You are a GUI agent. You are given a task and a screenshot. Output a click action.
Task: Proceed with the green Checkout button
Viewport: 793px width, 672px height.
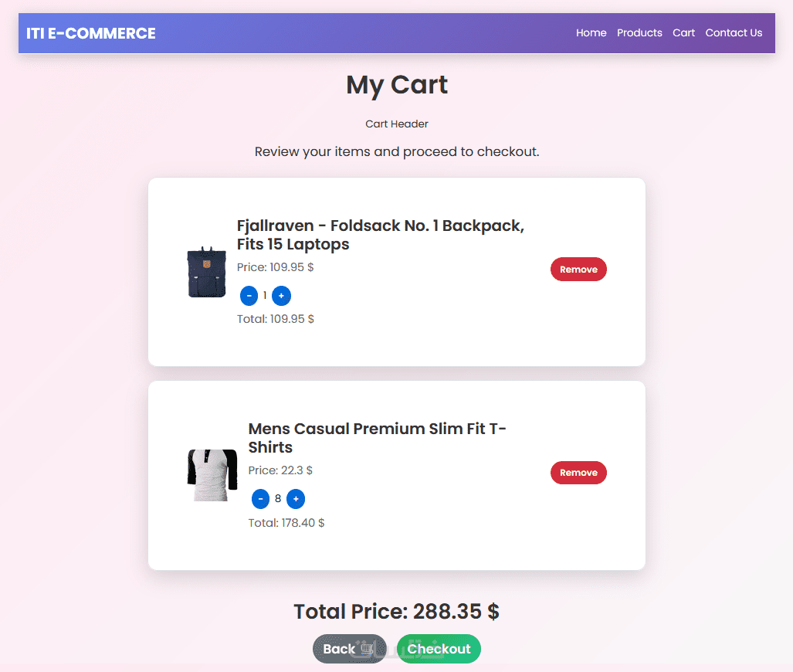point(439,649)
